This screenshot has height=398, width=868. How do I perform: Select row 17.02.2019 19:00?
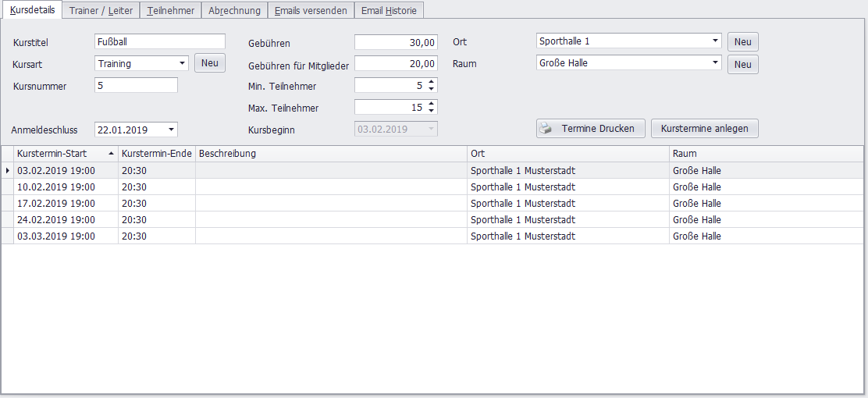pyautogui.click(x=432, y=203)
